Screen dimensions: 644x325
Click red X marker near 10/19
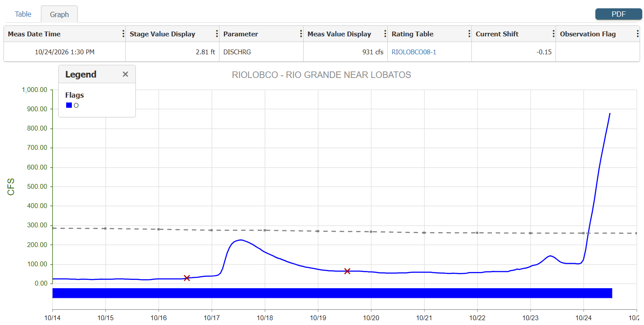tap(347, 271)
